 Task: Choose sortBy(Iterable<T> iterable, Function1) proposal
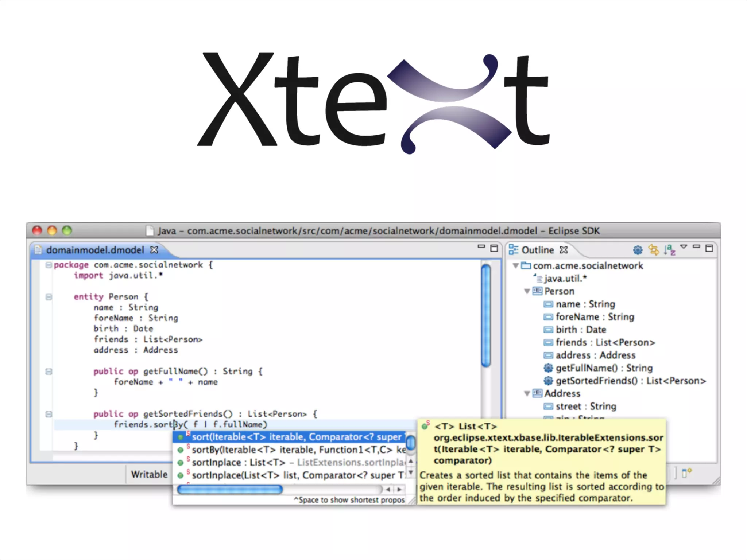[x=292, y=450]
